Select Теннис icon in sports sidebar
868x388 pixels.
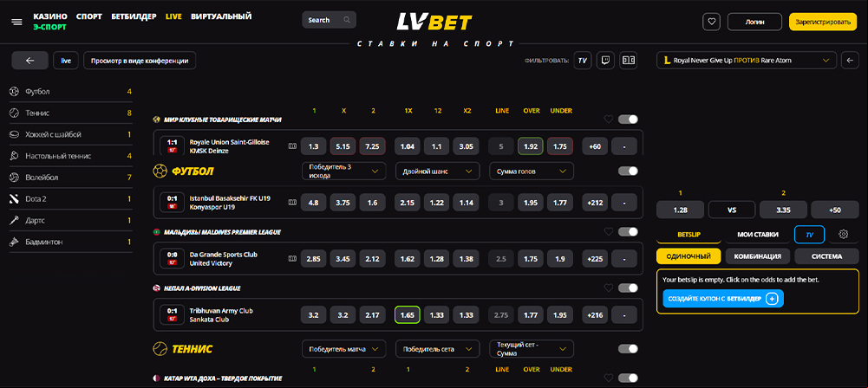coord(15,113)
